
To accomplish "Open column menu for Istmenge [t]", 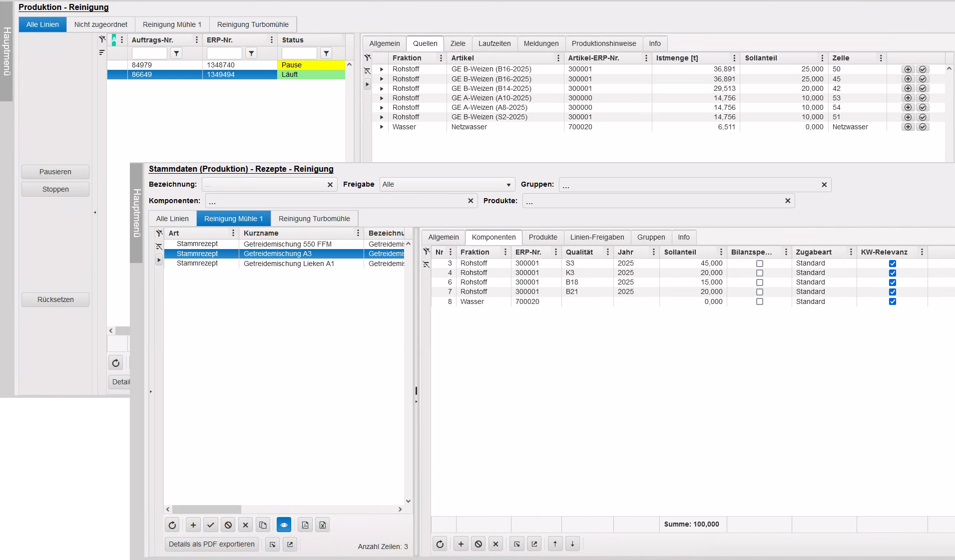I will tap(734, 58).
